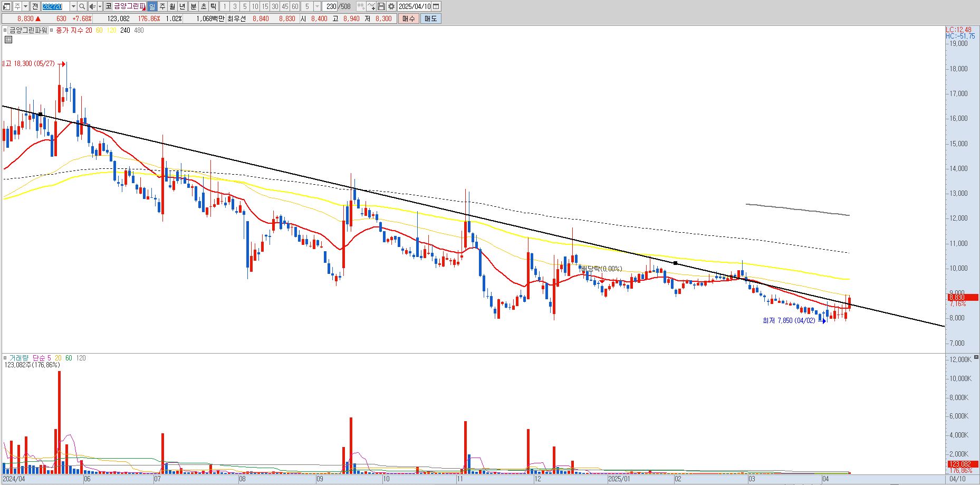
Task: Open the dropdown next to speaker icon
Action: 100,6
